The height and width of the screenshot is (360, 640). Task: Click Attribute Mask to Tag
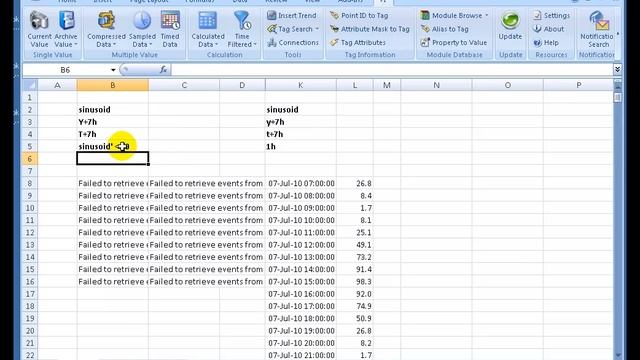click(x=369, y=29)
